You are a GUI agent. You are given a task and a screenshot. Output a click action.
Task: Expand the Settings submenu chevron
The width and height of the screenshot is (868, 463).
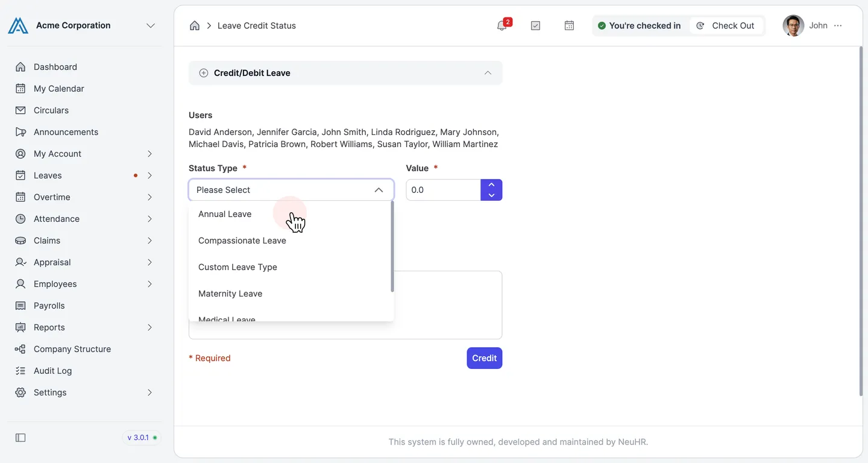[x=149, y=392]
